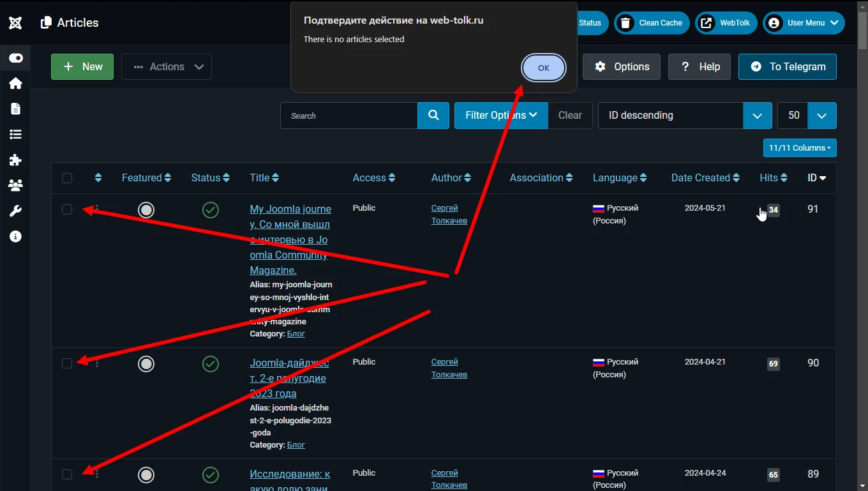The height and width of the screenshot is (491, 868).
Task: Click Блог category link of article 90
Action: coord(296,445)
